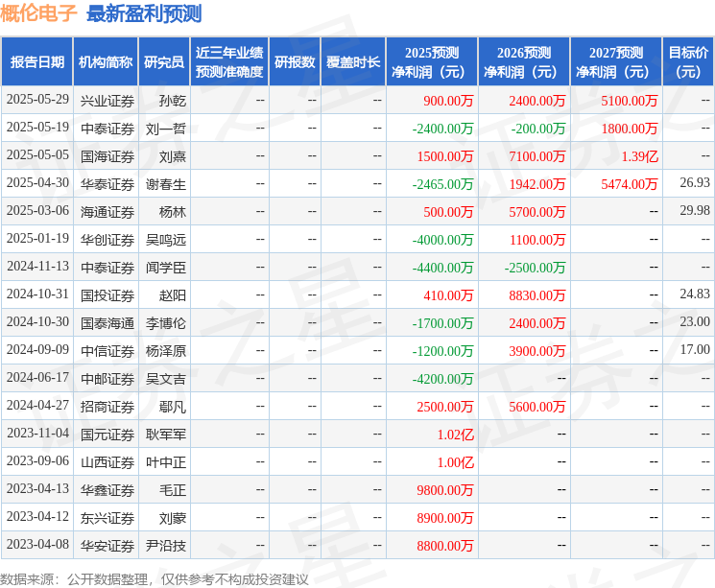This screenshot has height=588, width=715.
Task: Select 海通证券 institution cell
Action: pyautogui.click(x=107, y=211)
